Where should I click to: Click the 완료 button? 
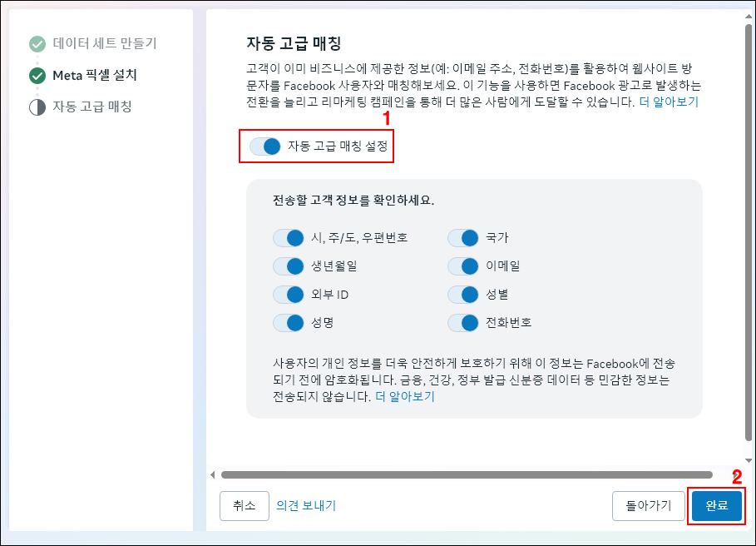pyautogui.click(x=716, y=505)
